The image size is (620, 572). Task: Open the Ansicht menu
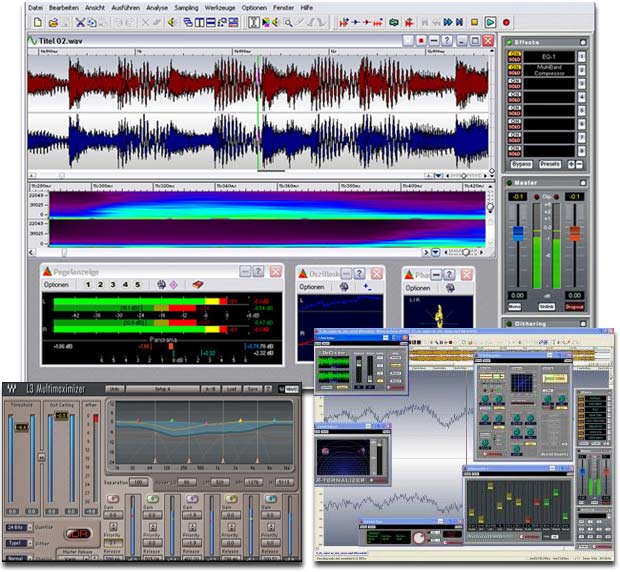[95, 8]
